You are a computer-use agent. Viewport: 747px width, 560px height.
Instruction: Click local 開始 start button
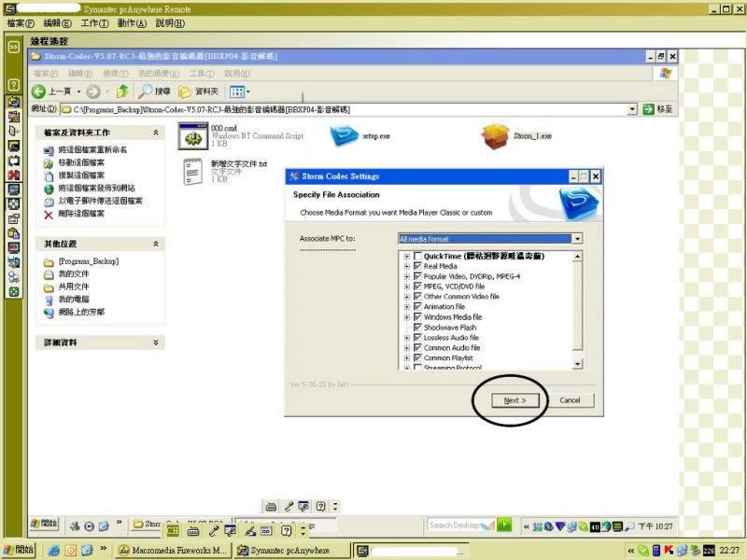pyautogui.click(x=19, y=550)
